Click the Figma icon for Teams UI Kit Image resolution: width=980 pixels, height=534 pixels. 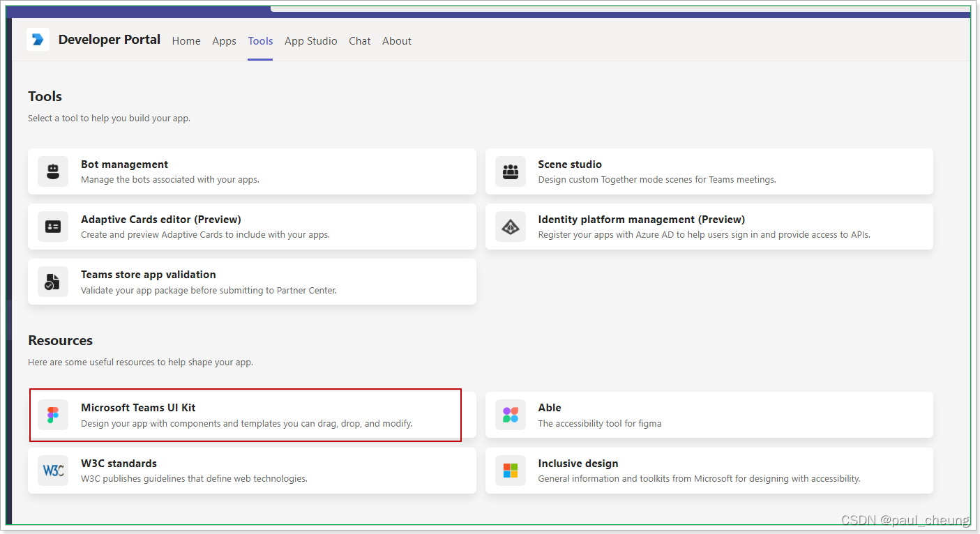53,415
